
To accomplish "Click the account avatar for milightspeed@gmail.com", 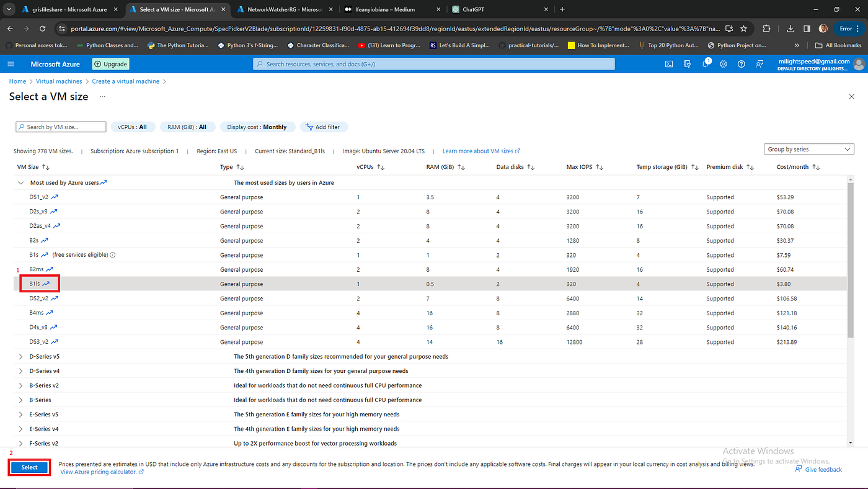I will (x=858, y=64).
